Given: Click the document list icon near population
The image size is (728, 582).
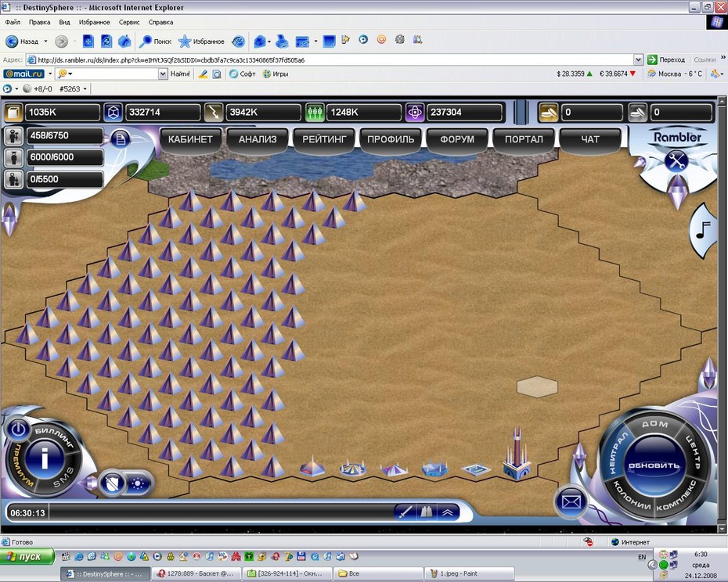Looking at the screenshot, I should point(121,138).
